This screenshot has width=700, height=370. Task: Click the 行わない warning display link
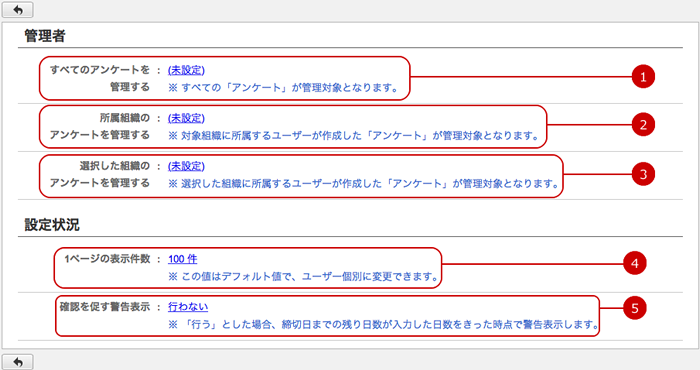pos(188,307)
